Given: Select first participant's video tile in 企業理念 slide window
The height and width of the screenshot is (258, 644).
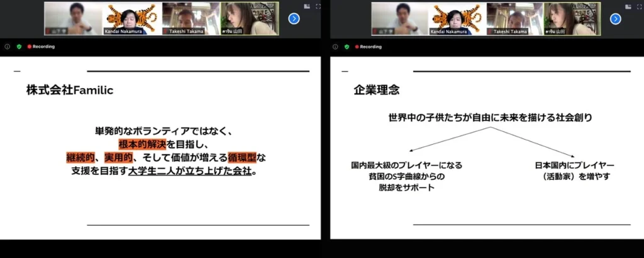Looking at the screenshot, I should [x=399, y=18].
